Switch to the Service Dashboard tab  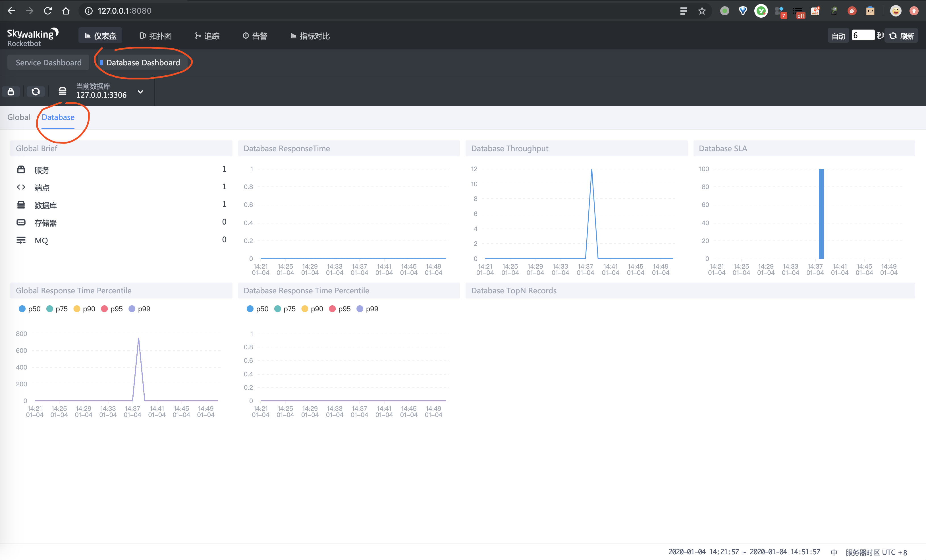[x=49, y=62]
